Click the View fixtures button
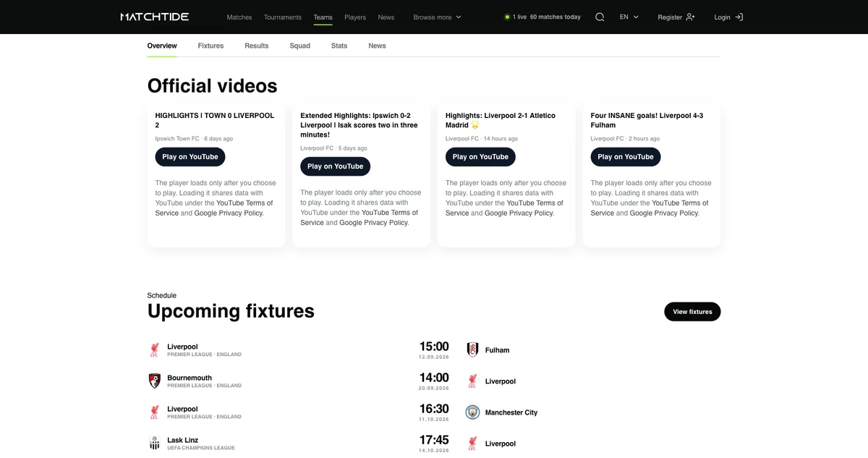 pyautogui.click(x=692, y=312)
